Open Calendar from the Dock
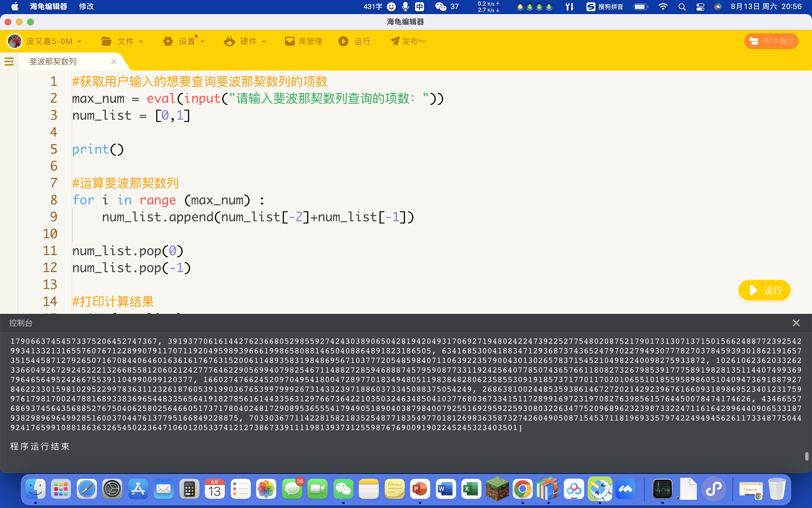This screenshot has height=508, width=812. pyautogui.click(x=215, y=489)
